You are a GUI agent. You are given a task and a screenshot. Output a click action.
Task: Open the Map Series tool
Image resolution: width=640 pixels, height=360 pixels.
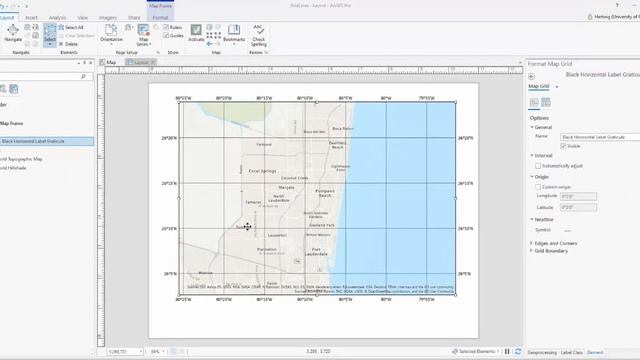(x=144, y=34)
